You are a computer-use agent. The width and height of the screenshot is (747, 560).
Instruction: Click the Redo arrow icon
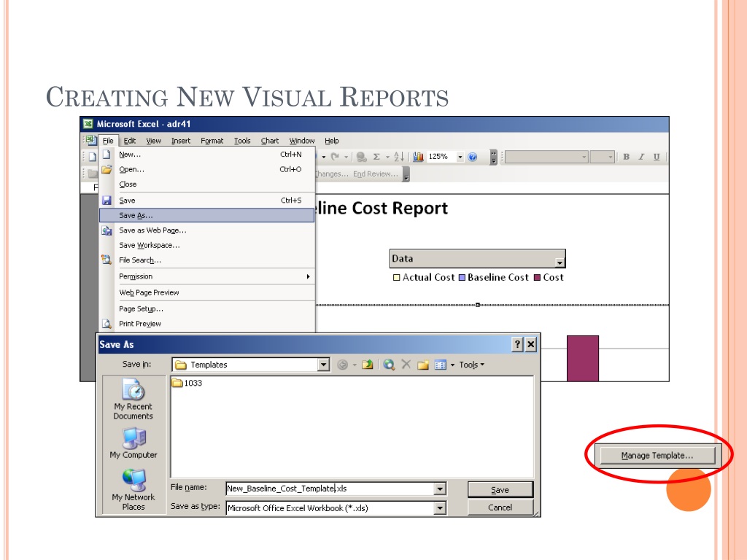[336, 157]
